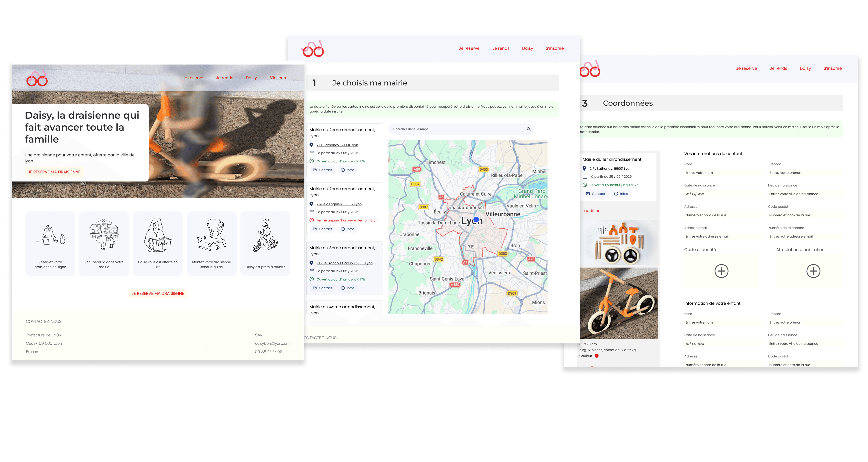Click the blue location dot on Lyon map
The height and width of the screenshot is (462, 868).
pyautogui.click(x=476, y=220)
